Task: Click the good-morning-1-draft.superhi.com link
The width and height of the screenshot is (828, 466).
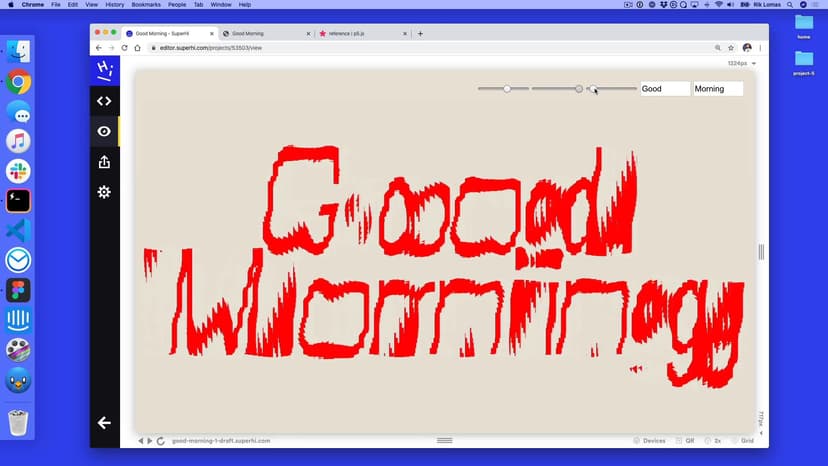Action: pyautogui.click(x=221, y=441)
